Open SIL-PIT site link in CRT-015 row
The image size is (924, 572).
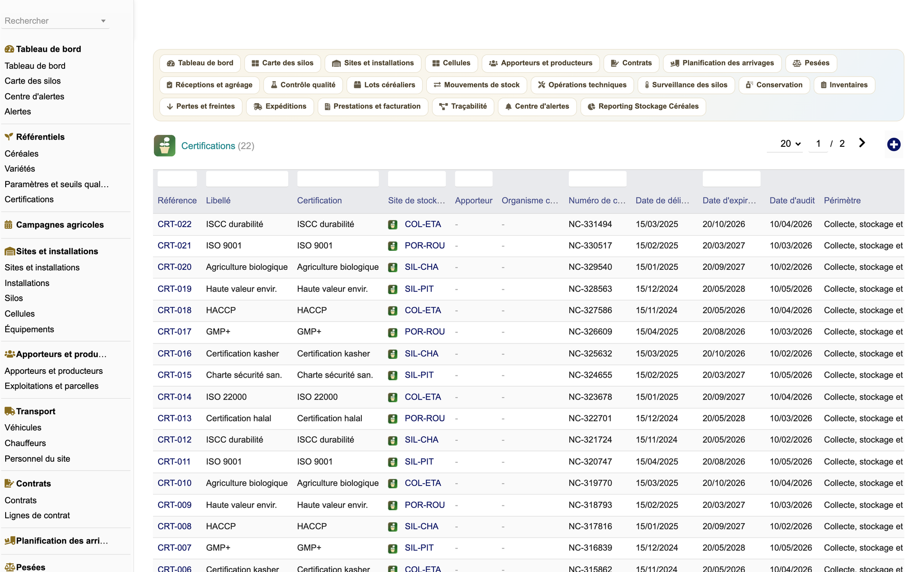419,375
